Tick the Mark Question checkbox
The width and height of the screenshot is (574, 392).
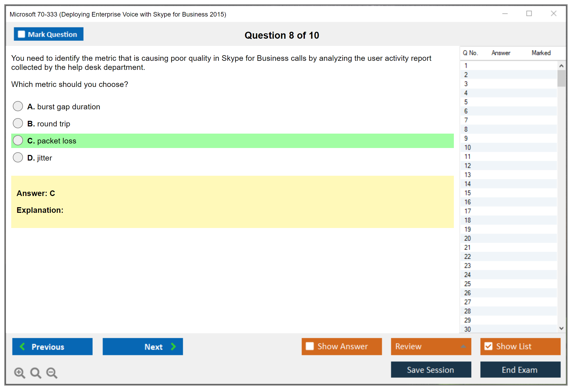pos(21,34)
